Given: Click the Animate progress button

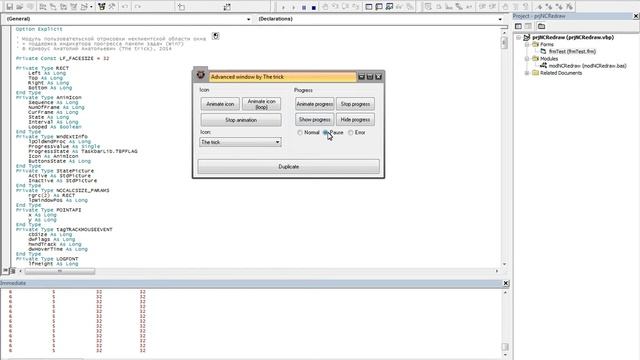Looking at the screenshot, I should click(x=314, y=104).
